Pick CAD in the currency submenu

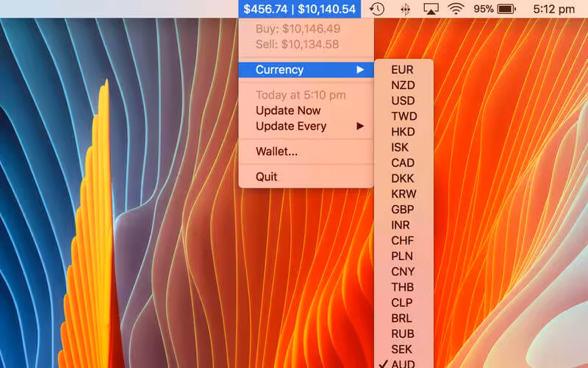pyautogui.click(x=403, y=163)
